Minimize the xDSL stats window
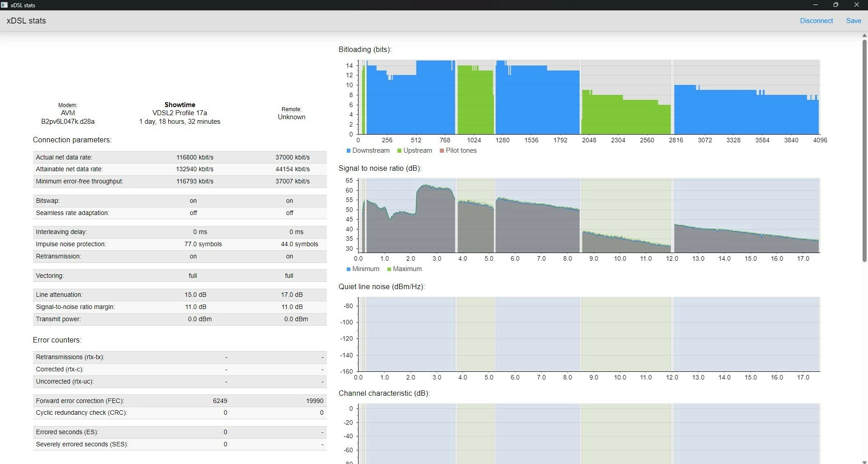The width and height of the screenshot is (868, 464). tap(816, 5)
